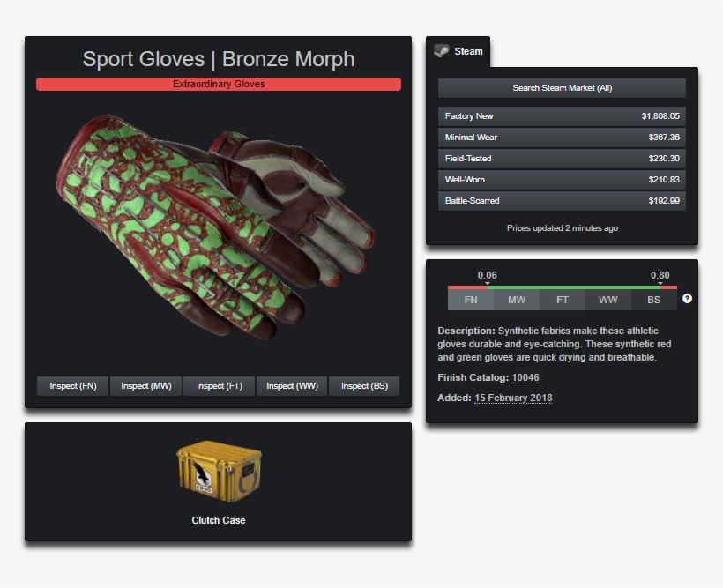Click the $192.99 Battle-Scarred price

coord(664,201)
